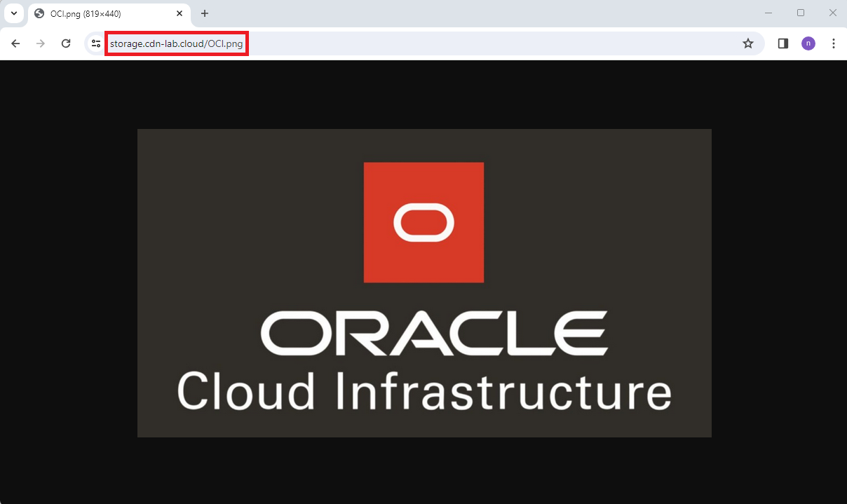Image resolution: width=847 pixels, height=504 pixels.
Task: Close the OCI.png tab
Action: (x=179, y=13)
